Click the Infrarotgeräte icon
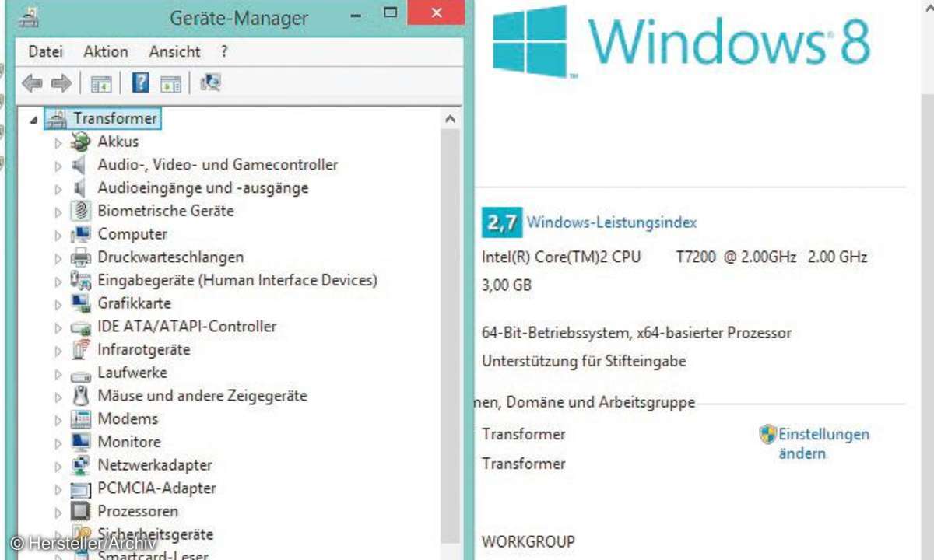Viewport: 934px width, 560px height. point(80,350)
